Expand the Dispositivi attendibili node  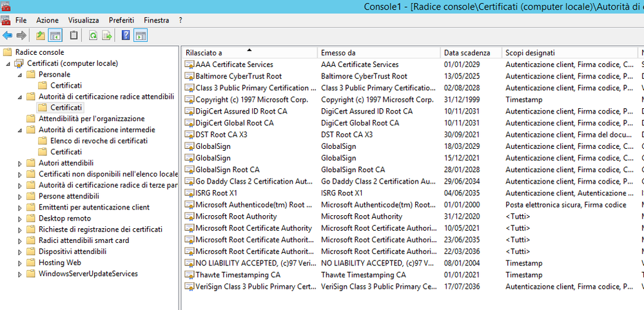point(20,252)
